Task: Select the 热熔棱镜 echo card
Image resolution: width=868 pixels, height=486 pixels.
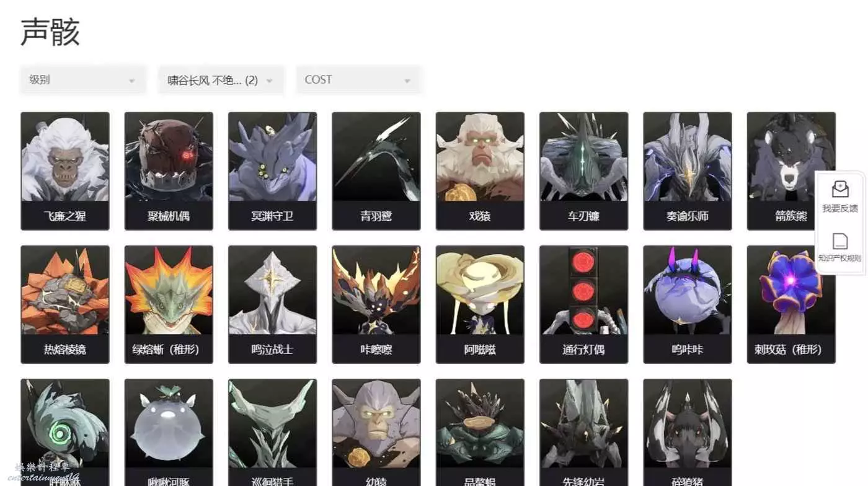Action: (65, 304)
